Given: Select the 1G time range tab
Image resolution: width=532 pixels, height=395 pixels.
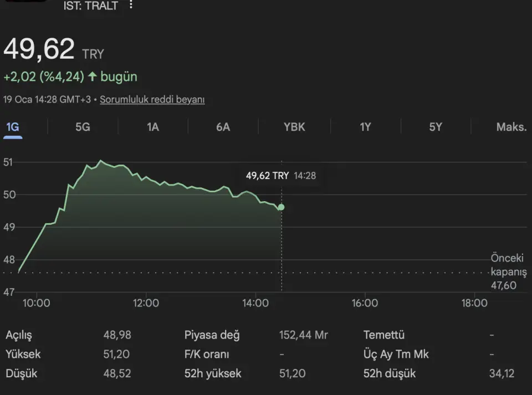Looking at the screenshot, I should pos(12,127).
